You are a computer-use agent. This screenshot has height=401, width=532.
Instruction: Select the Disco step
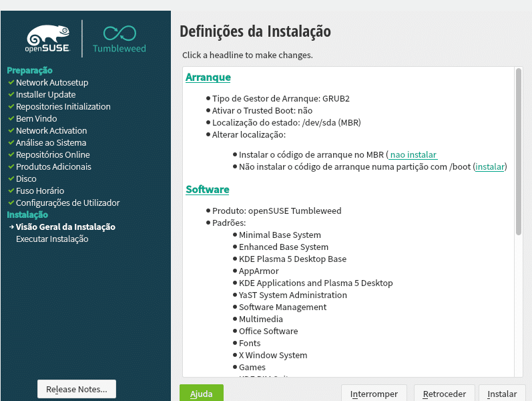26,178
